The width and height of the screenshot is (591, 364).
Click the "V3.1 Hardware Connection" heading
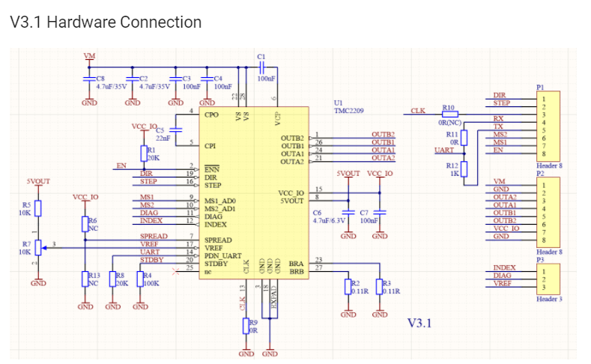tap(106, 22)
